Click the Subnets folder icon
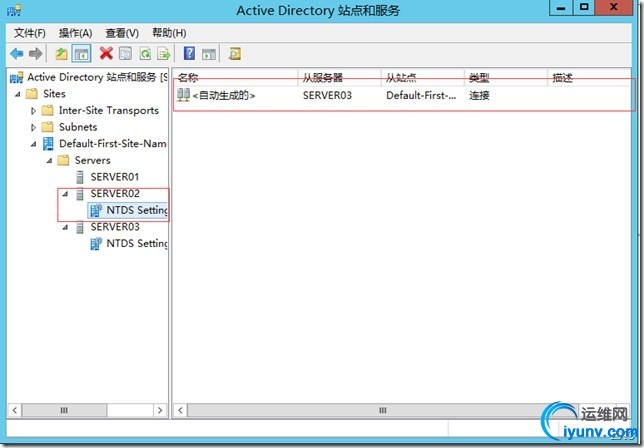Viewport: 644px width, 448px height. pos(48,127)
